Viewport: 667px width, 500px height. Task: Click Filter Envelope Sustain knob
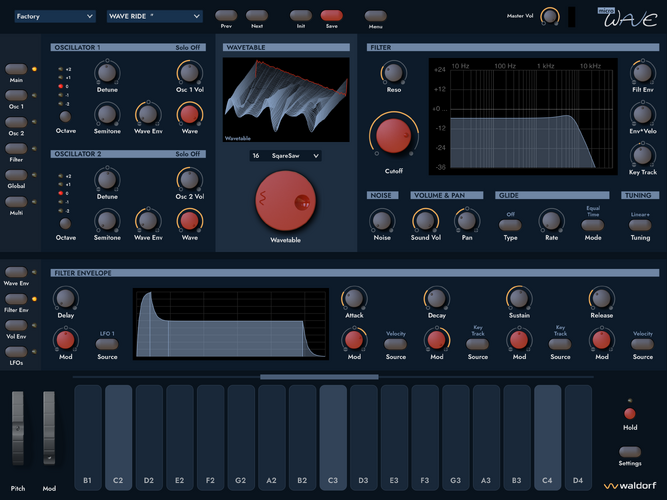[519, 298]
